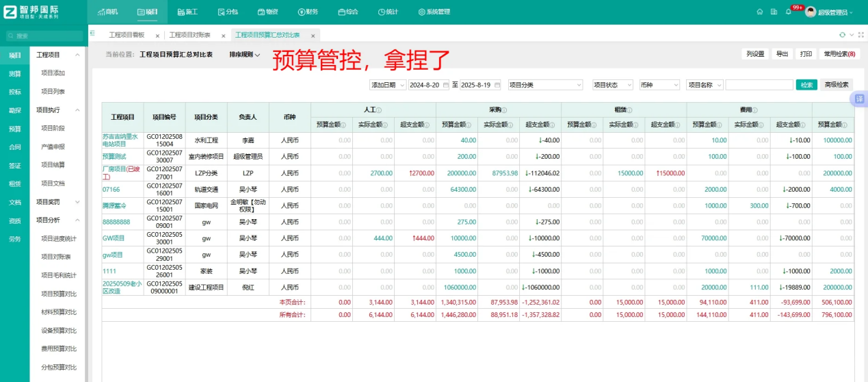Select 测算 in the left module bar
This screenshot has width=868, height=382.
[x=14, y=73]
